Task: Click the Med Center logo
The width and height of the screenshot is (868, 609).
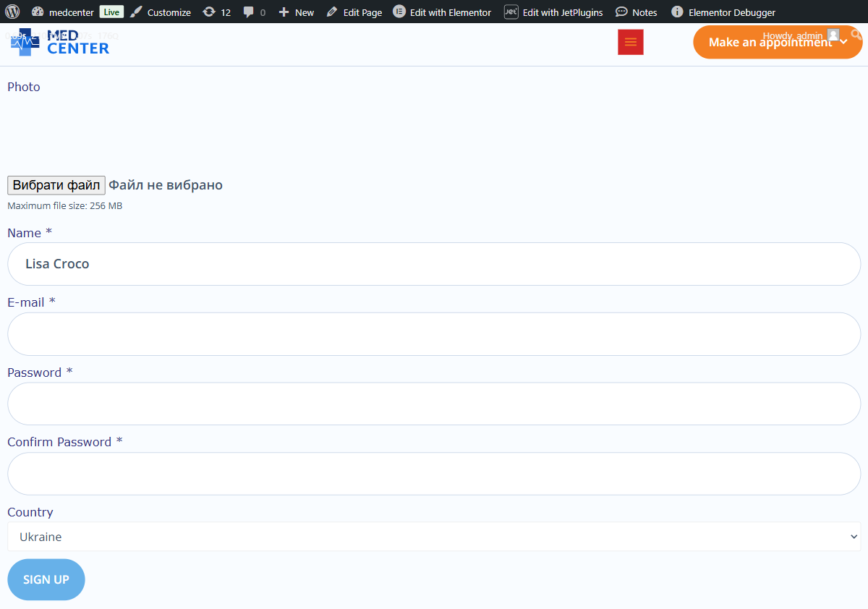Action: 60,43
